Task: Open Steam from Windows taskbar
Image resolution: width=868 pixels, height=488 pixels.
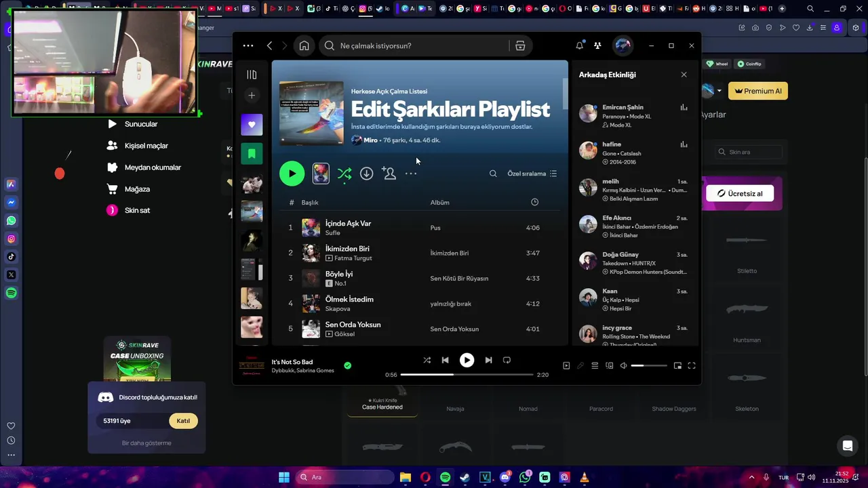Action: [x=465, y=477]
